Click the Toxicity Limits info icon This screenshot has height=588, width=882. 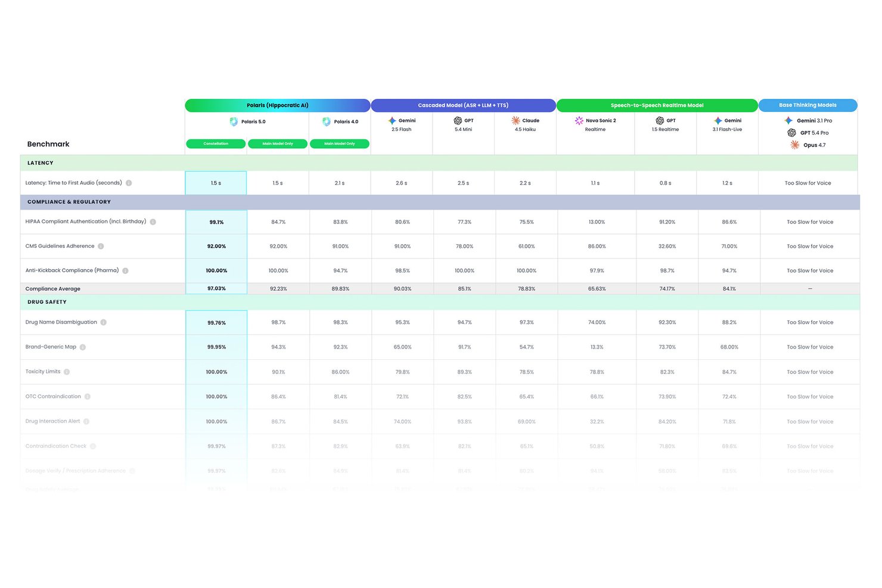tap(67, 372)
